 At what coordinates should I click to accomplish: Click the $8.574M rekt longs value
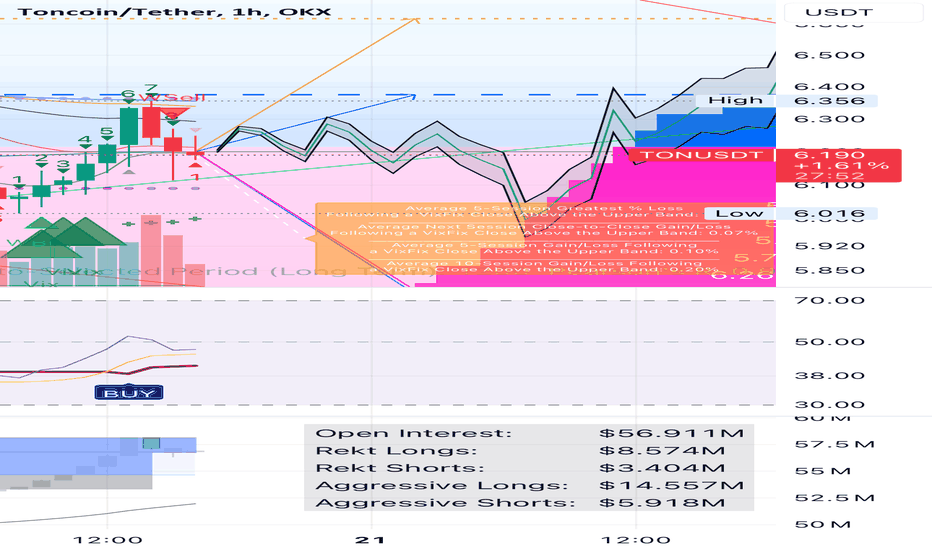click(662, 451)
